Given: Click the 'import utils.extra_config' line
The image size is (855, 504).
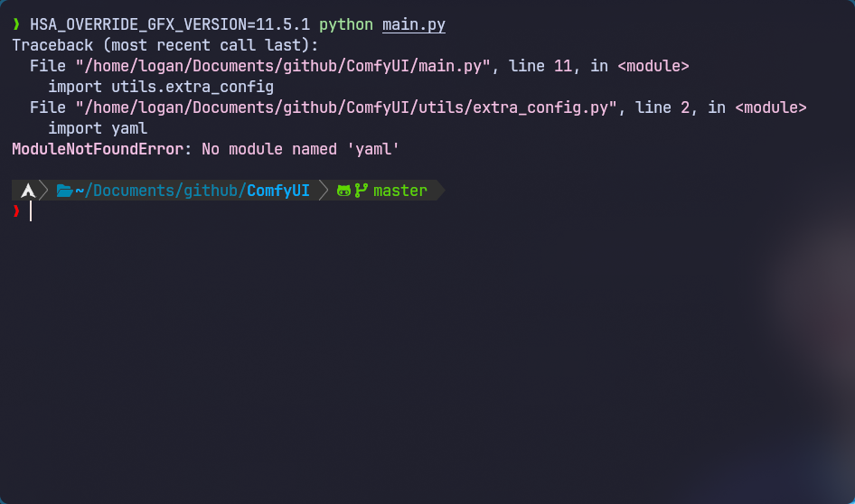Looking at the screenshot, I should [x=161, y=87].
